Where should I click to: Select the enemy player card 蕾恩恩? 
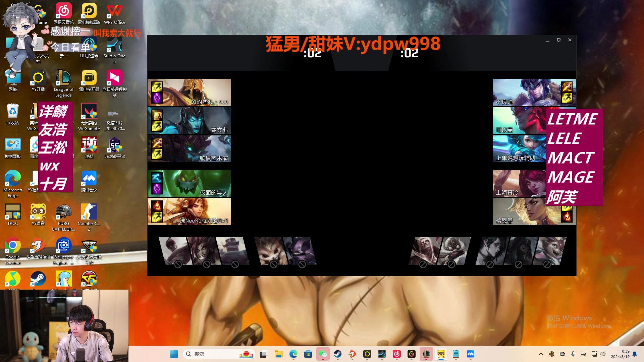pos(534,212)
